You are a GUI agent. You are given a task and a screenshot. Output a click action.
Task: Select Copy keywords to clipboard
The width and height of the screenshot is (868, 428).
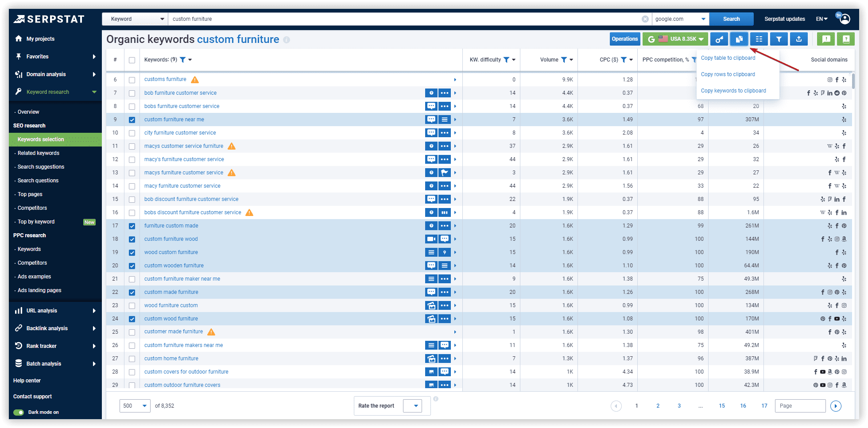pos(733,90)
